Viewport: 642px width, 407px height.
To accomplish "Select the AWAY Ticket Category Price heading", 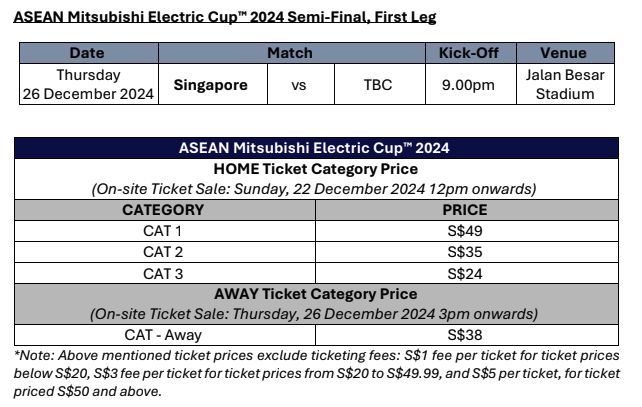I will pyautogui.click(x=314, y=294).
